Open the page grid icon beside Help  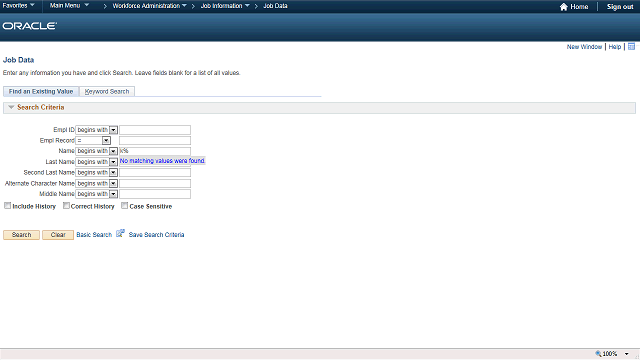click(631, 47)
